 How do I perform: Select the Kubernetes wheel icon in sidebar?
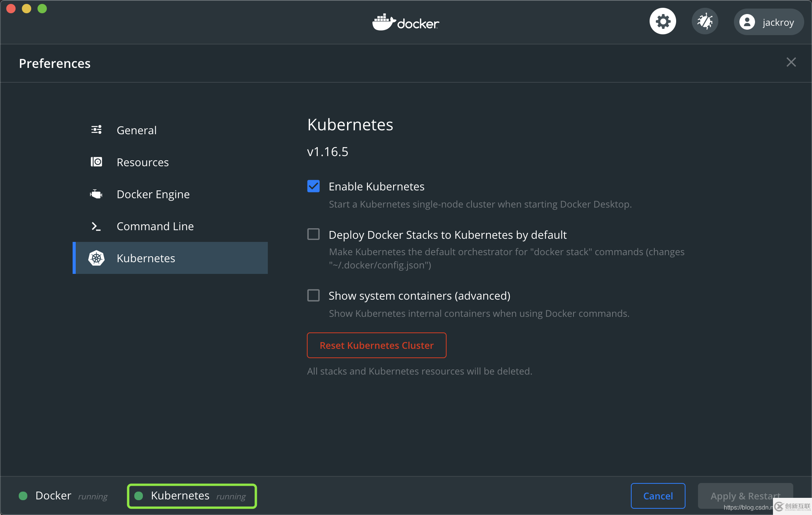(x=96, y=258)
